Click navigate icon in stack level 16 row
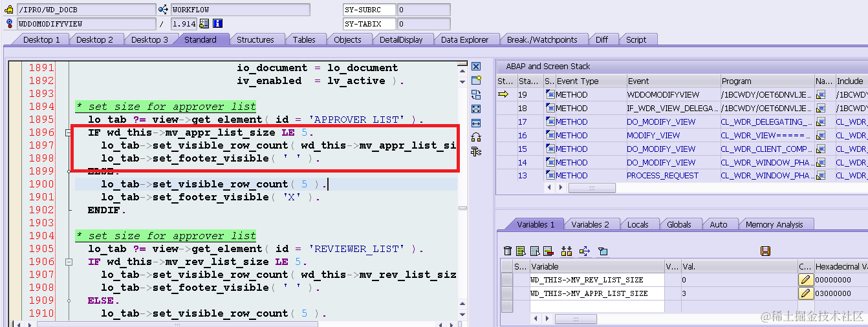The height and width of the screenshot is (327, 868). [x=821, y=136]
